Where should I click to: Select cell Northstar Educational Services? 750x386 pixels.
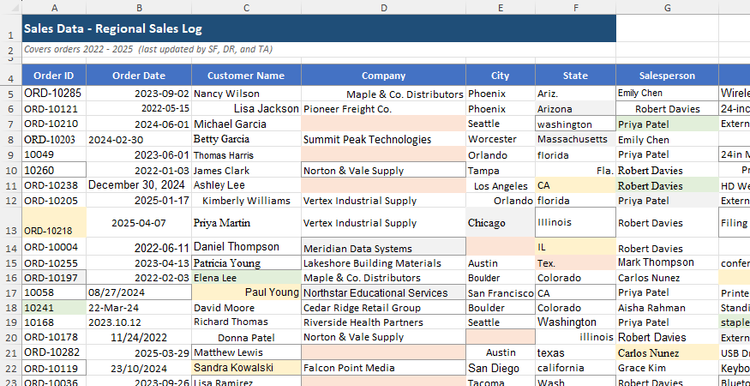(x=383, y=293)
